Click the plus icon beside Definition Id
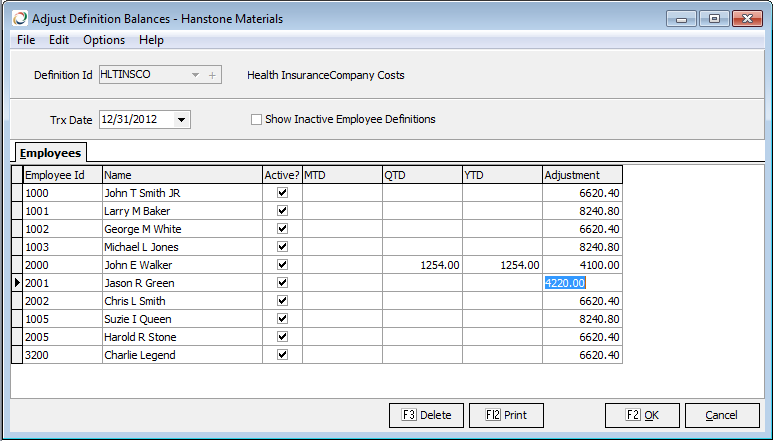Image resolution: width=774 pixels, height=441 pixels. (212, 75)
